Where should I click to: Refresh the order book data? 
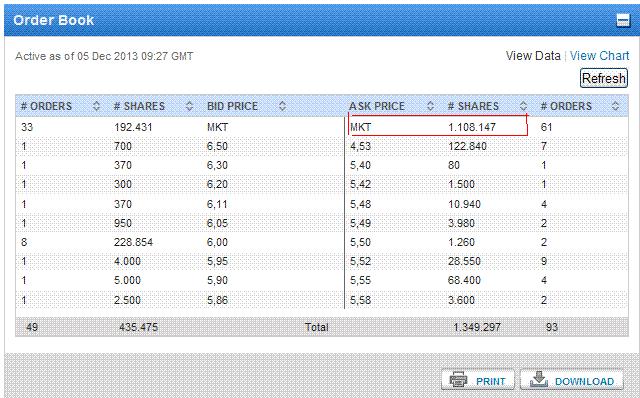604,78
